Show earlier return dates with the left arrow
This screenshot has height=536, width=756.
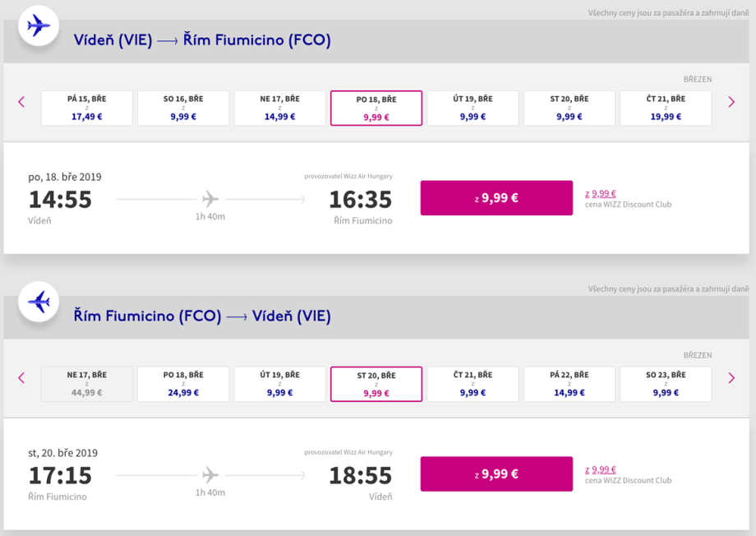(21, 378)
